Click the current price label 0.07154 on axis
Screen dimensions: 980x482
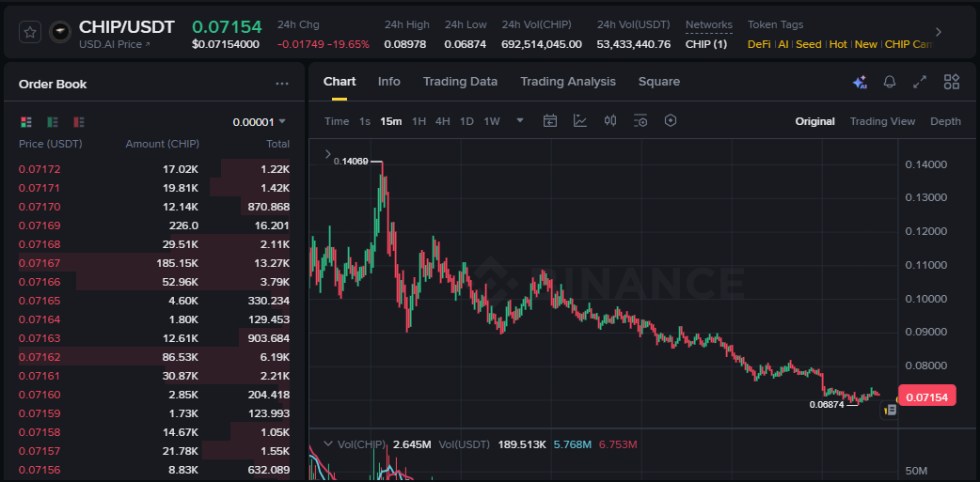927,396
